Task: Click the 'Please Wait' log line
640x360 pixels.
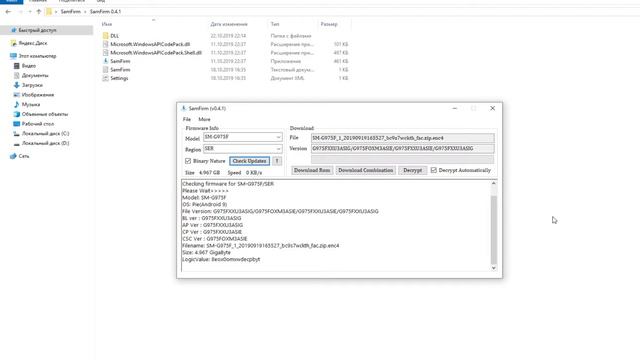Action: coord(205,191)
